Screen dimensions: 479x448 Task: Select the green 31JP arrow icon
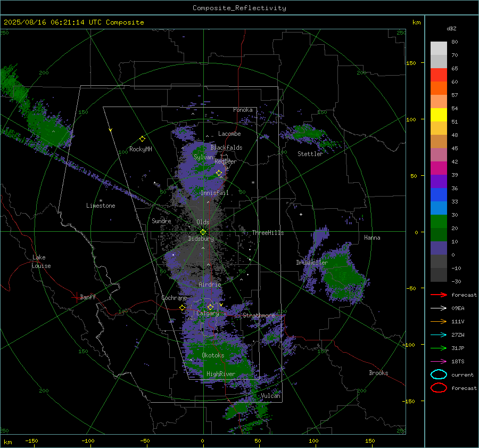439,348
